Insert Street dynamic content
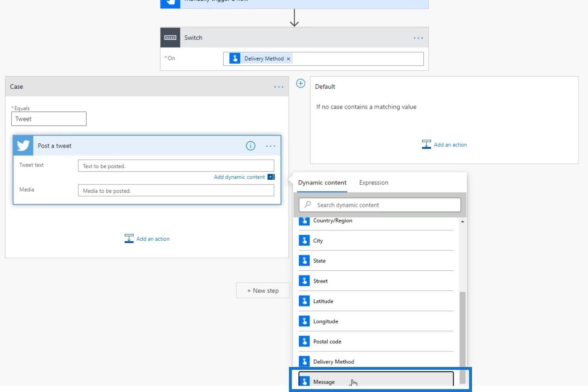 [376, 281]
